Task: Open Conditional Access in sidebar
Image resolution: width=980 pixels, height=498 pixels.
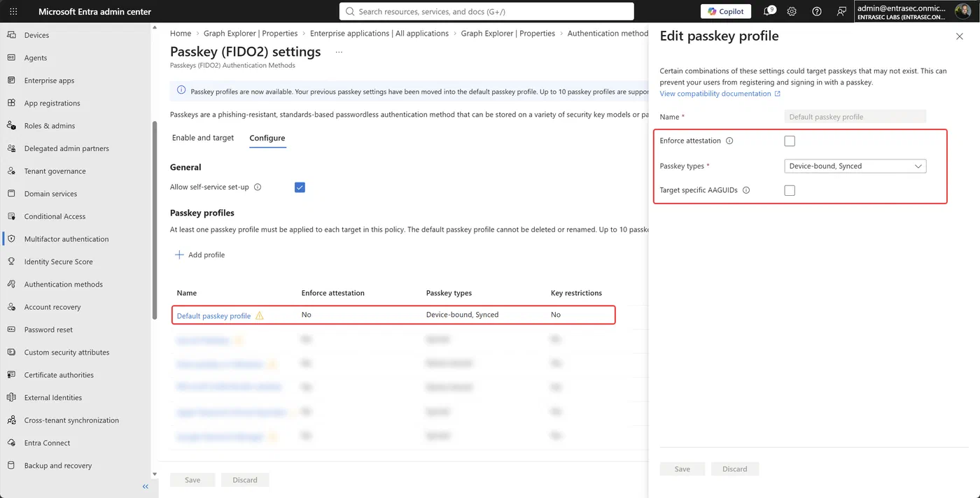Action: point(55,216)
